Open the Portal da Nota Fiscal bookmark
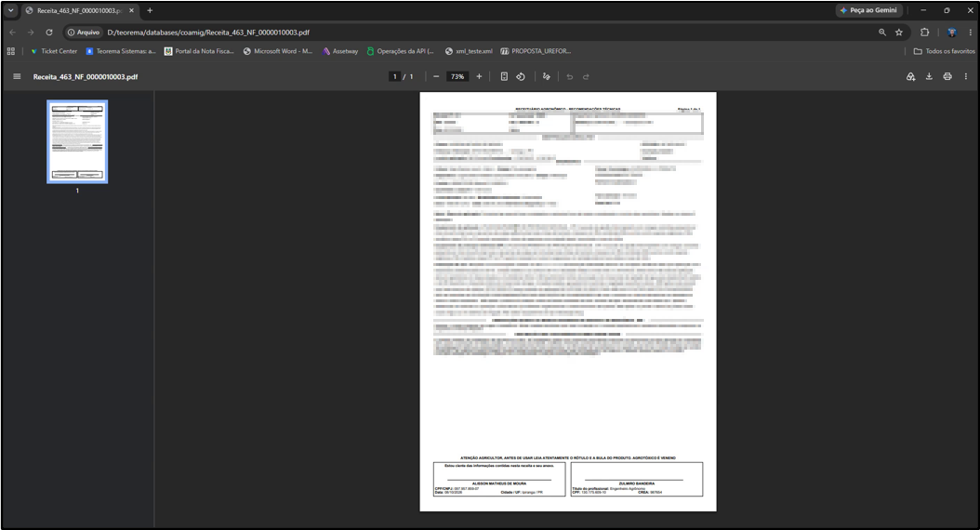This screenshot has height=530, width=980. (199, 51)
